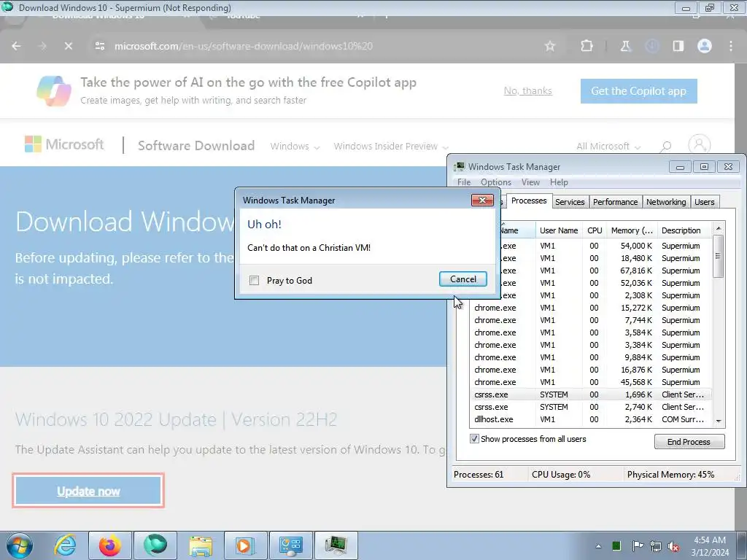Image resolution: width=747 pixels, height=560 pixels.
Task: Launch Firefox from the taskbar
Action: click(109, 545)
